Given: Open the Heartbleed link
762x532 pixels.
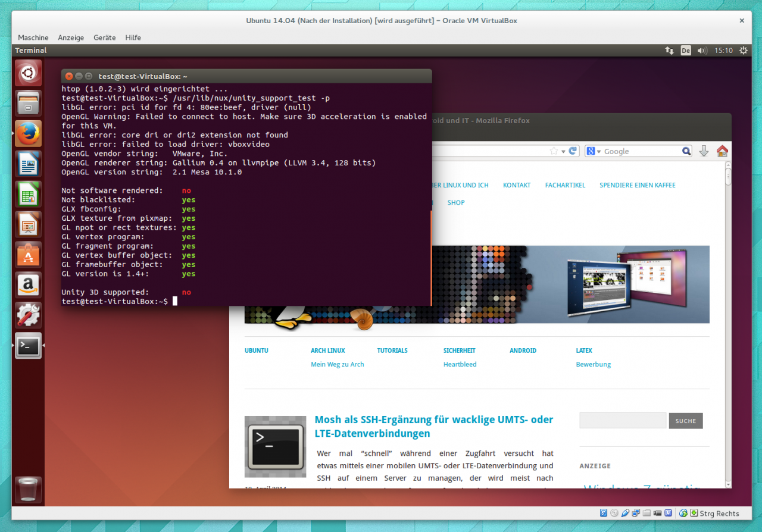Looking at the screenshot, I should tap(460, 364).
